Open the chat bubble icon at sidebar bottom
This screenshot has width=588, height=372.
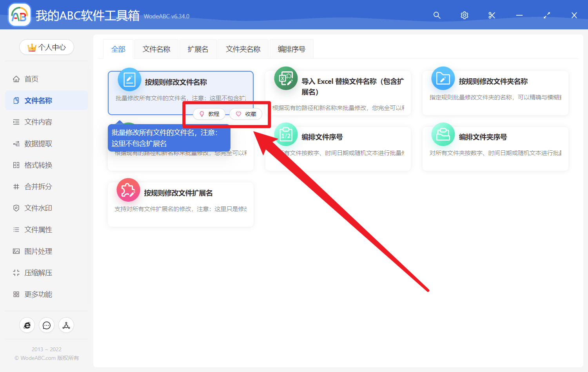[x=47, y=325]
